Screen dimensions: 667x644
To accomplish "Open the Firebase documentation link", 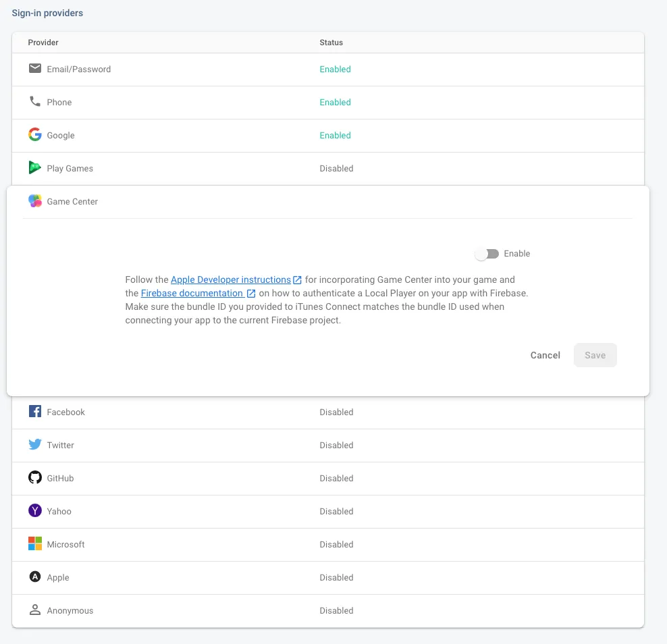I will point(192,293).
